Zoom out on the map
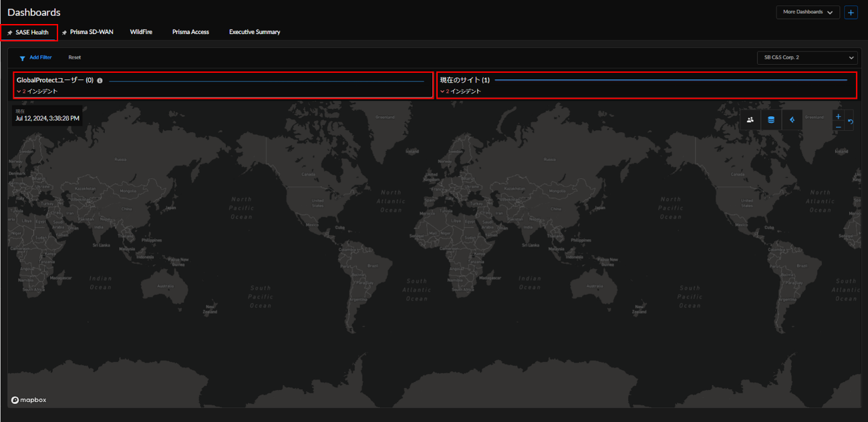 click(839, 126)
